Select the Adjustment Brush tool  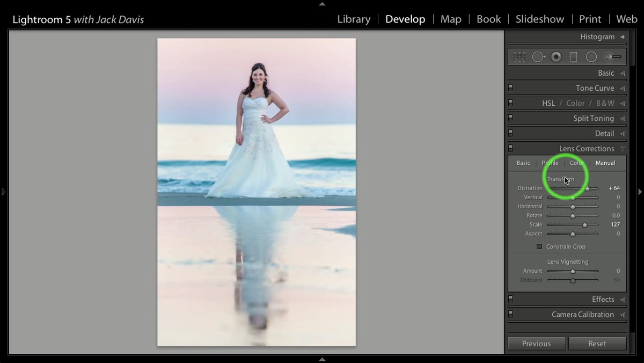613,56
